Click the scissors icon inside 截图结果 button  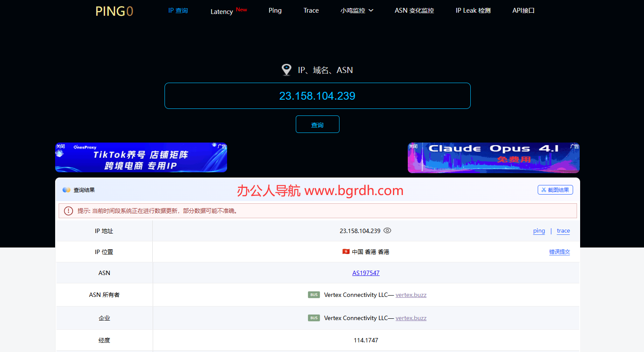pos(544,189)
